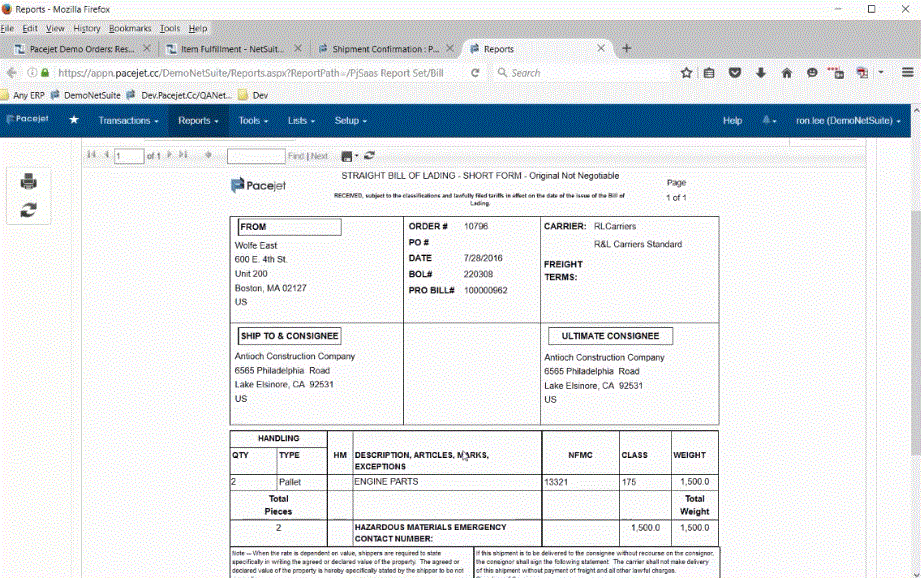Expand the Lists navbar menu
The height and width of the screenshot is (578, 921).
pyautogui.click(x=301, y=120)
